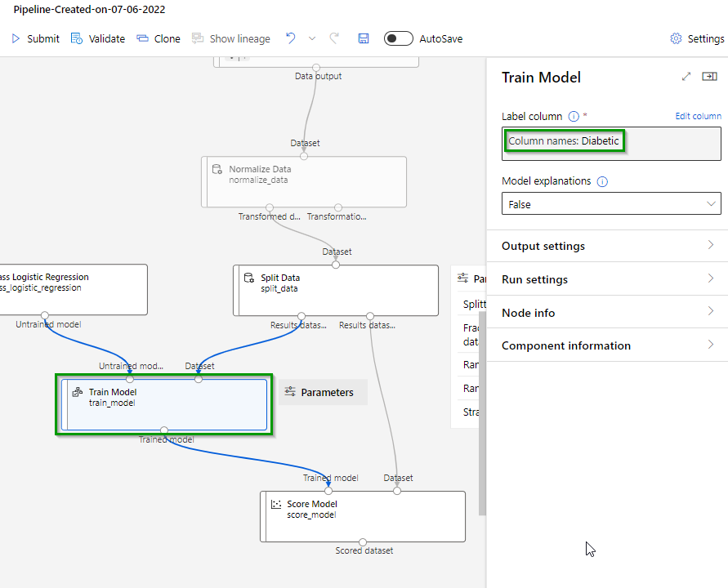Click the Label column names field

tap(611, 143)
